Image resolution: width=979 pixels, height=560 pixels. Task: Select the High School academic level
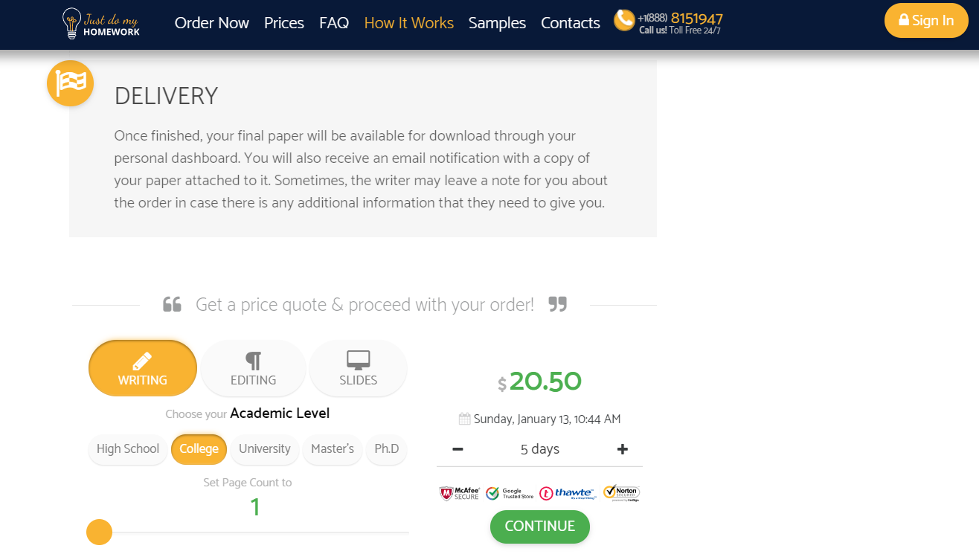(x=128, y=449)
